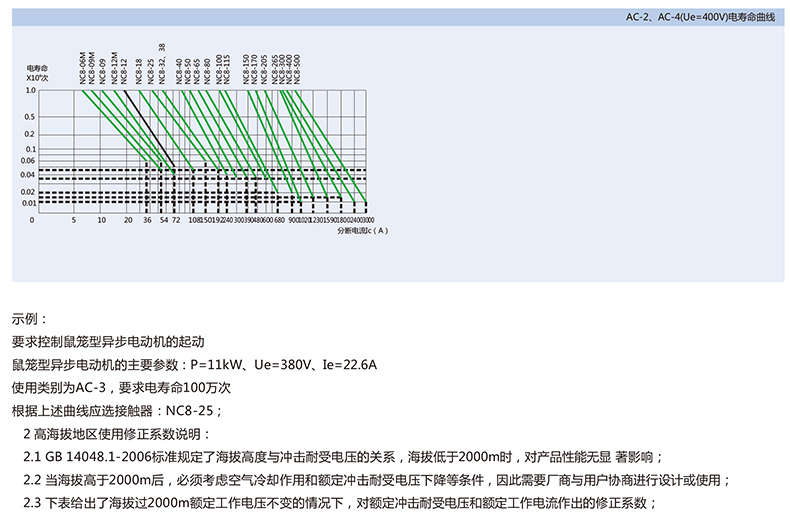
Task: Select the AC-3 usage category line
Action: coord(121,387)
